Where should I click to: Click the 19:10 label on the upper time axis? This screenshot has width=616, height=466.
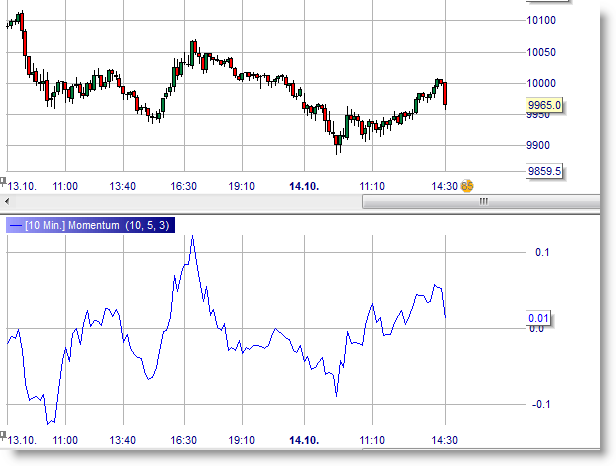pos(243,186)
